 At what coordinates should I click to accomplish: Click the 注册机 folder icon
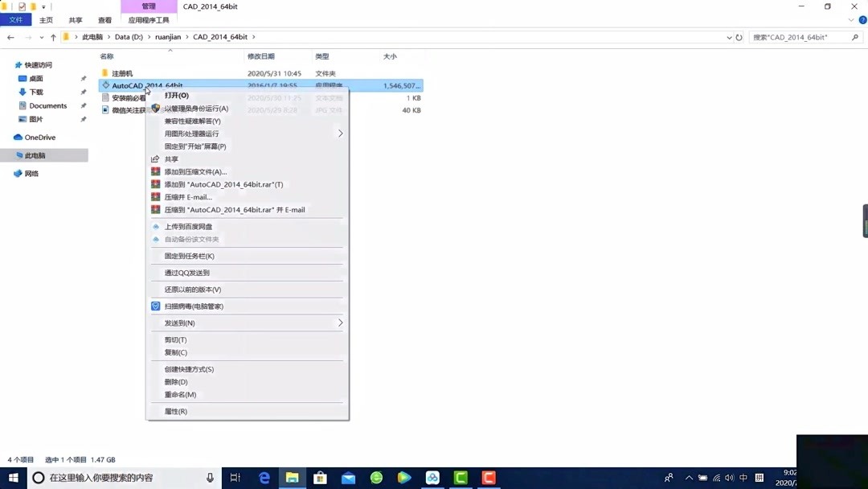coord(105,73)
